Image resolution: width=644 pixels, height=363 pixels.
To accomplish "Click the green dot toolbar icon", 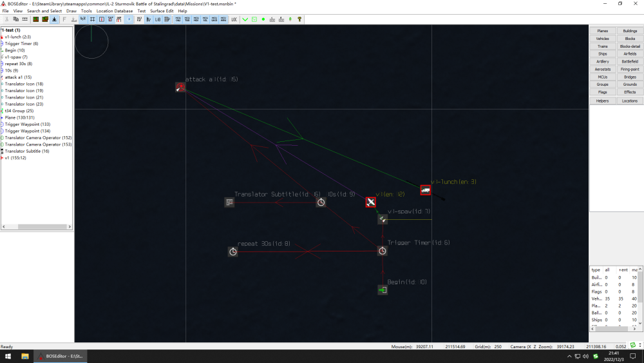I will coord(263,19).
